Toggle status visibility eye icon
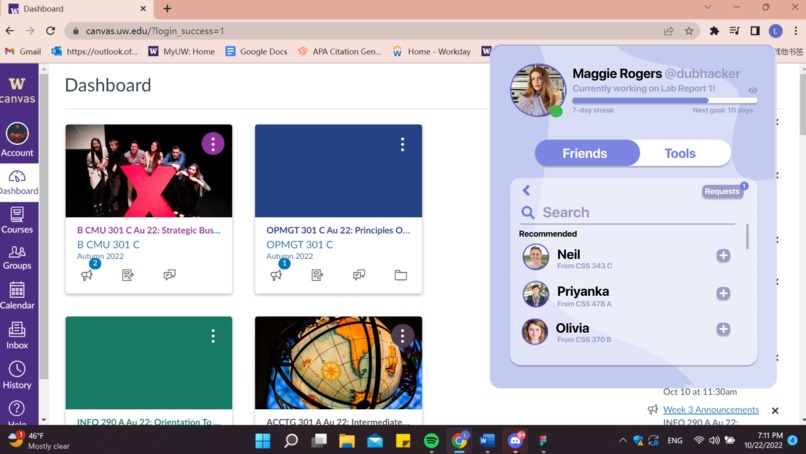 [x=753, y=90]
